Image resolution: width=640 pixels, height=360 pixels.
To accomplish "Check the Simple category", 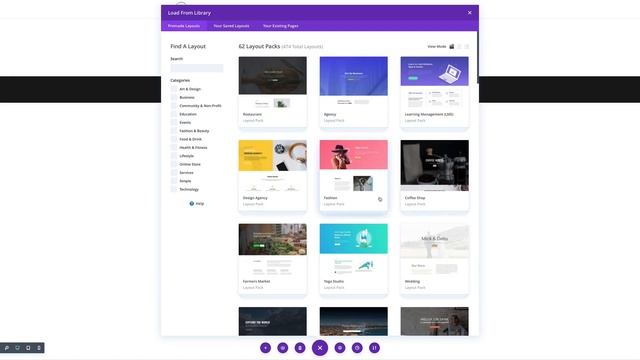I will 174,181.
